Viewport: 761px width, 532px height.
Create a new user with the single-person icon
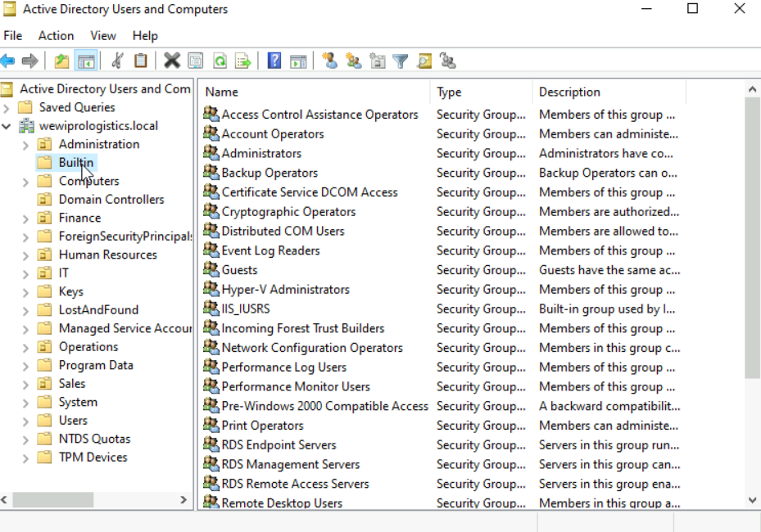pyautogui.click(x=330, y=61)
